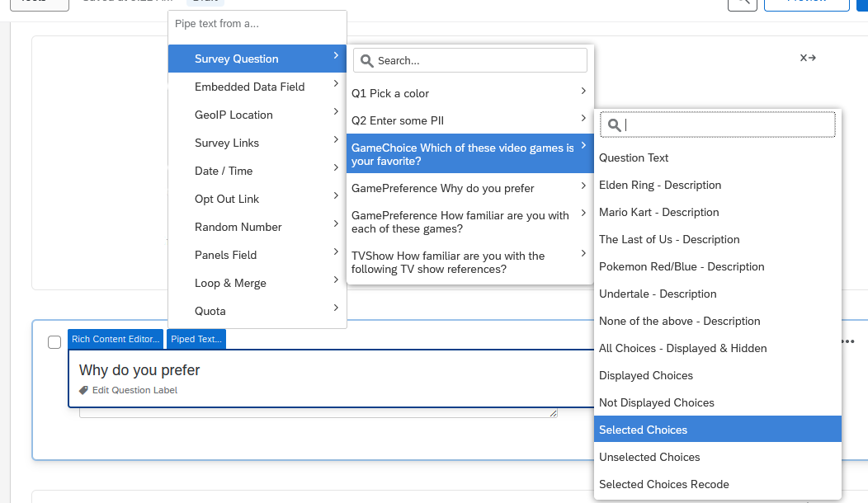Expand the GeoIP Location submenu arrow
868x503 pixels.
click(336, 112)
